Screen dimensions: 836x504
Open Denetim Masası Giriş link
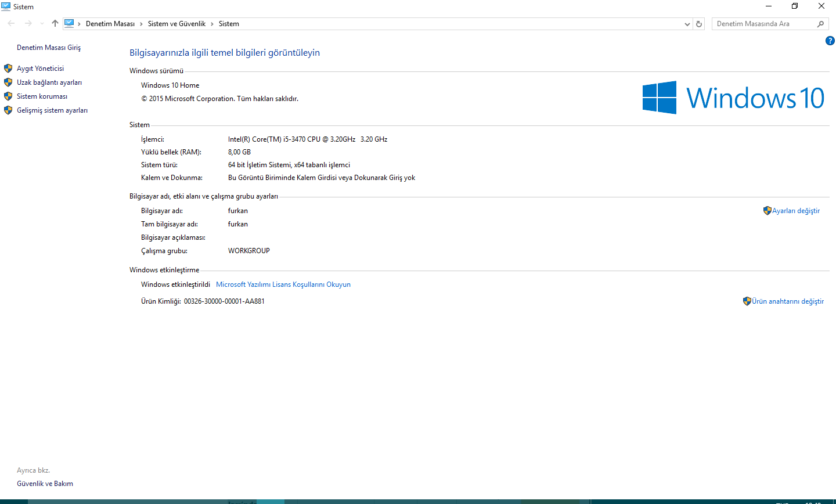click(49, 48)
